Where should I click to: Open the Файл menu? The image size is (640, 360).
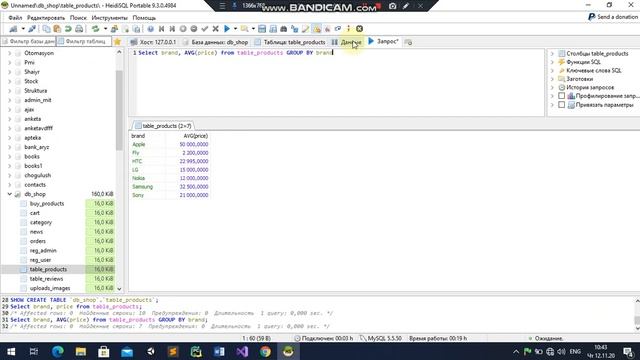click(15, 18)
